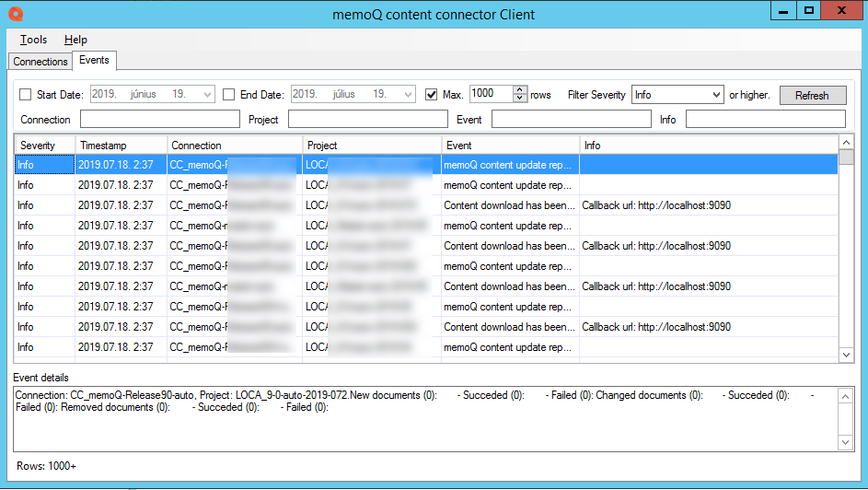This screenshot has width=868, height=490.
Task: Sort by Timestamp column header
Action: [122, 146]
